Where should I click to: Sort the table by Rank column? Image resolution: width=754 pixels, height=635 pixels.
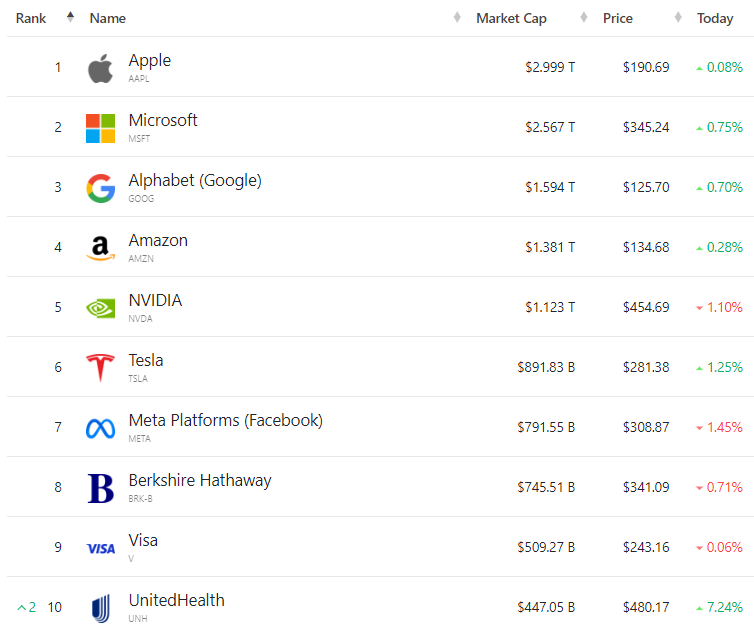tap(31, 18)
